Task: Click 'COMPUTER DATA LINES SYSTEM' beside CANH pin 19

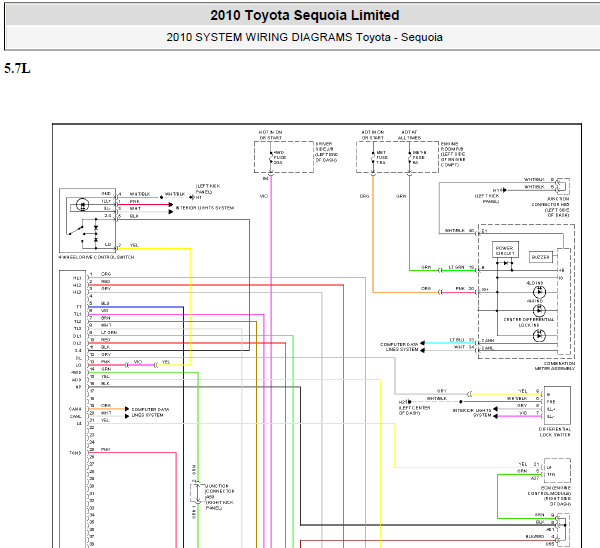Action: coord(150,412)
